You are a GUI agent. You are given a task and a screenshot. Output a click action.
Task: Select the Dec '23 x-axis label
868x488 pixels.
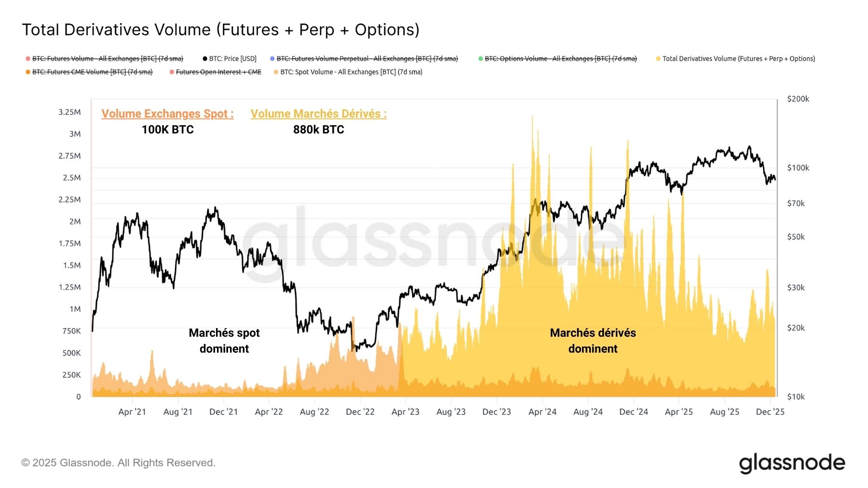point(497,412)
